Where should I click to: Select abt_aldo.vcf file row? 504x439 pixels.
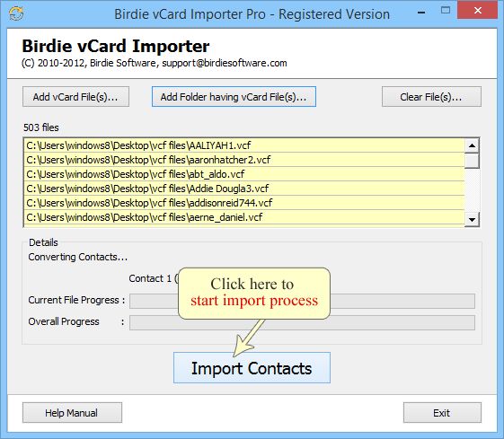[x=244, y=174]
